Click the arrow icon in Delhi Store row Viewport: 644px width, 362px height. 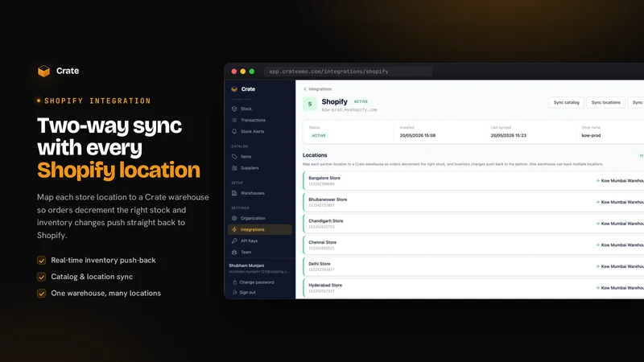[597, 266]
